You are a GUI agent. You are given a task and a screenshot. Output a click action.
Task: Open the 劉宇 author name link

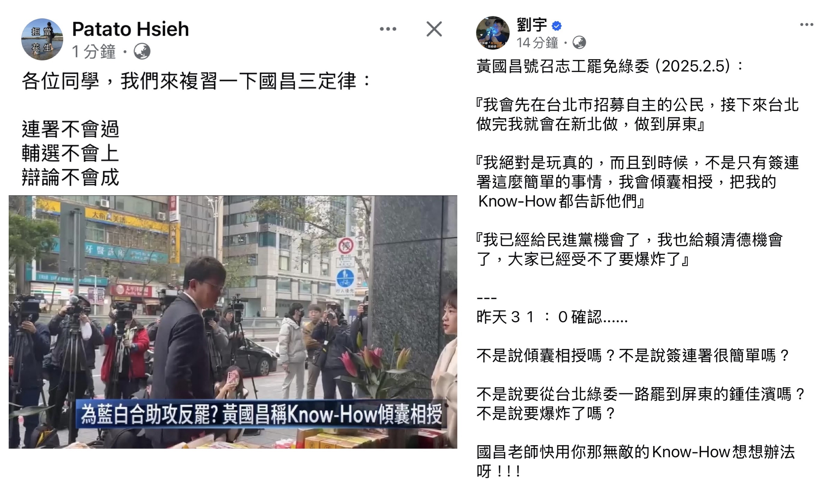pos(532,25)
